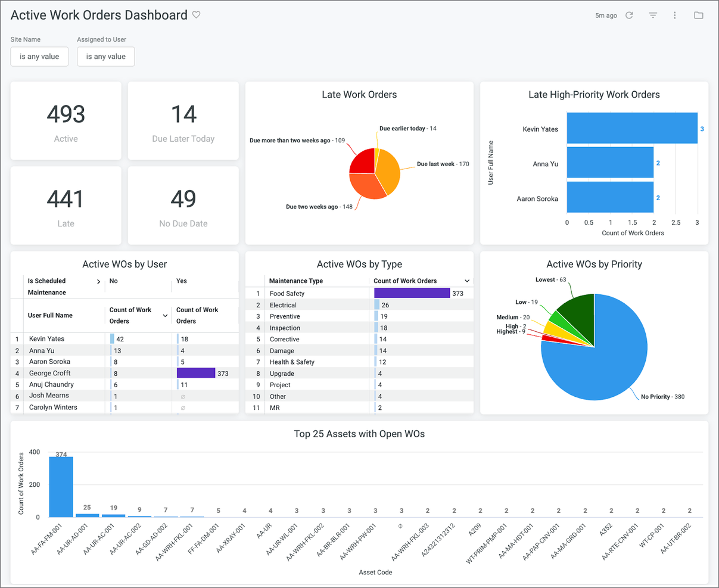
Task: Click Kevin Yates bar in high-priority chart
Action: [632, 128]
